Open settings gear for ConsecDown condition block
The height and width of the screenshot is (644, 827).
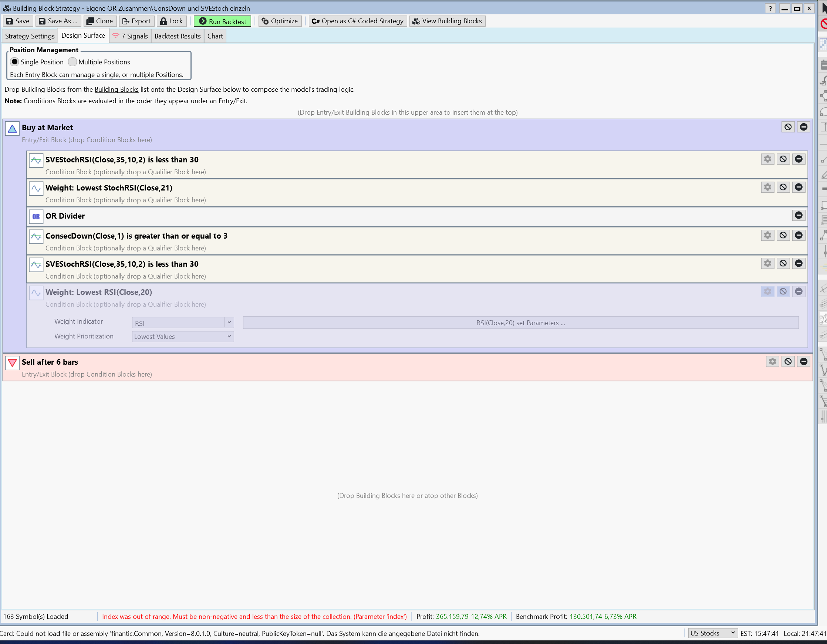pyautogui.click(x=767, y=235)
